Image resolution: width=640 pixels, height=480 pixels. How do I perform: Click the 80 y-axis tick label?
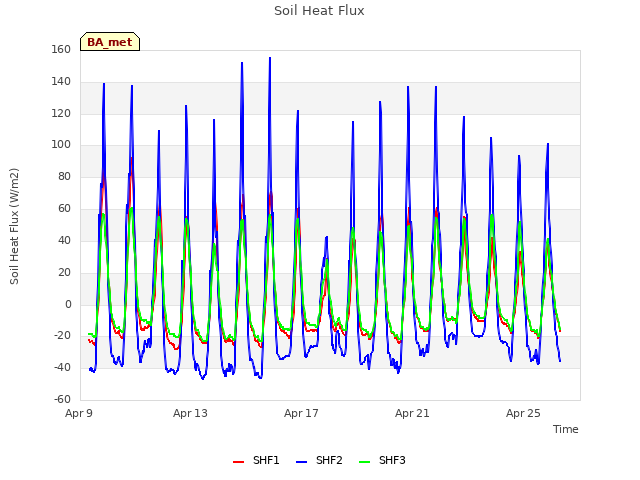[64, 177]
